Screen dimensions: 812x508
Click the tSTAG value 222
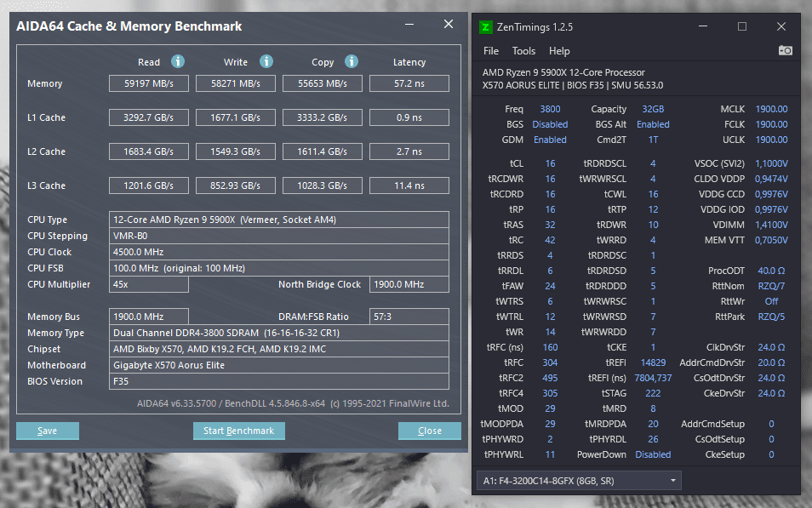[x=653, y=393]
